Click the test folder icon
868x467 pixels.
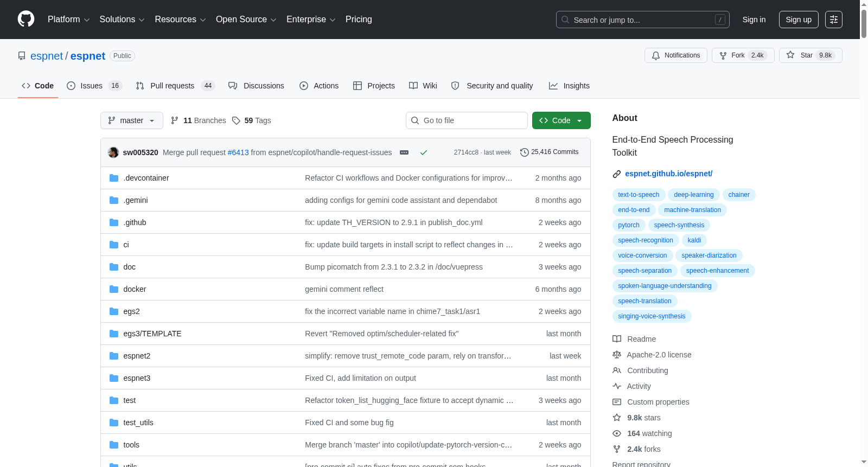tap(114, 400)
